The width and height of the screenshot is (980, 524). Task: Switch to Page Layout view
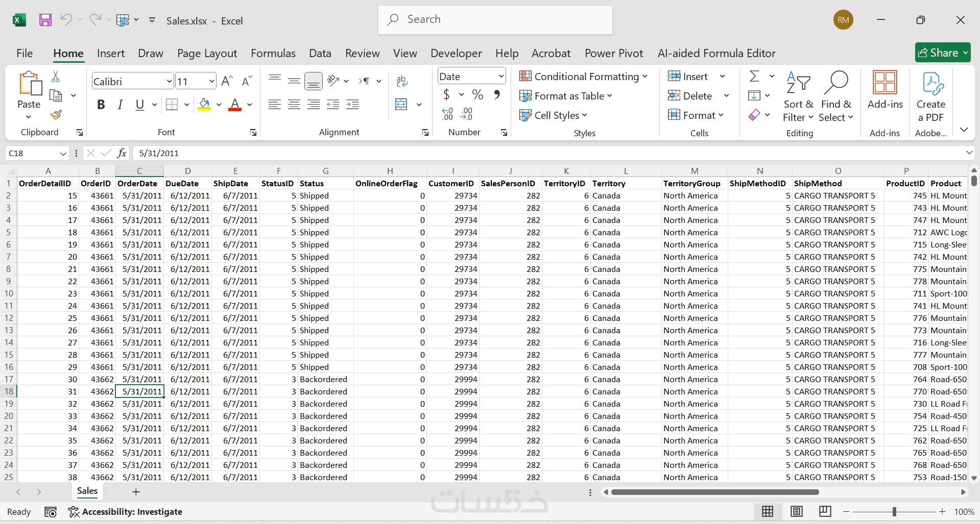click(x=796, y=511)
